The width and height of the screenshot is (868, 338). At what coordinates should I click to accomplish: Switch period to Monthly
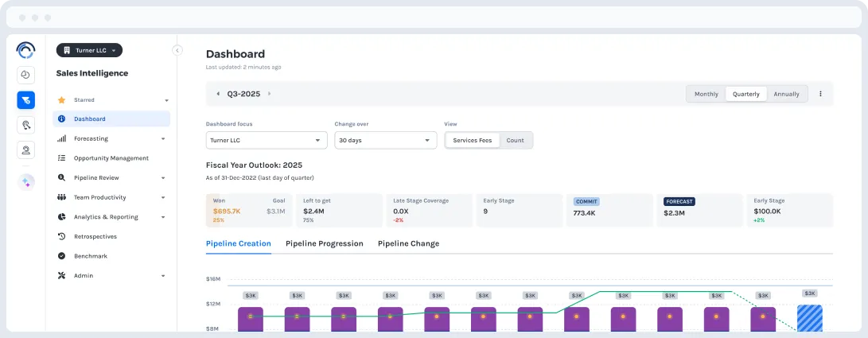[706, 94]
